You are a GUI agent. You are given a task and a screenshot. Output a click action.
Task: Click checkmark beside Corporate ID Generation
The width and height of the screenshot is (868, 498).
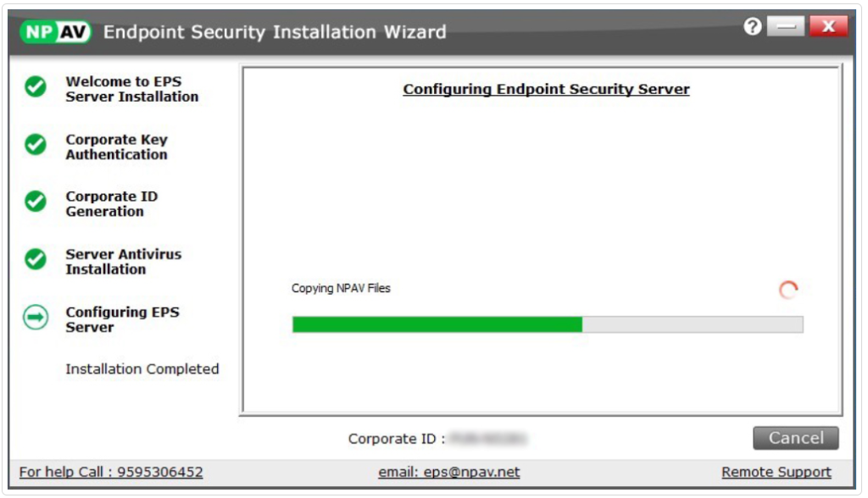point(36,202)
